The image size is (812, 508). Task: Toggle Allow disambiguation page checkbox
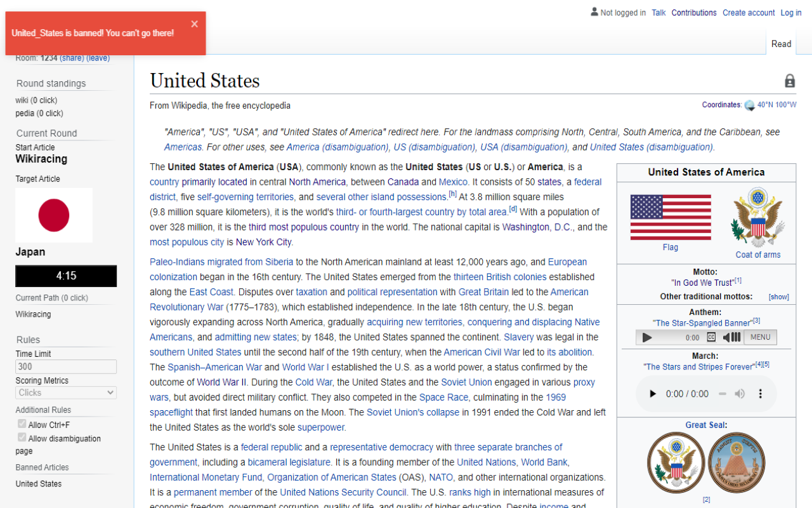coord(22,438)
